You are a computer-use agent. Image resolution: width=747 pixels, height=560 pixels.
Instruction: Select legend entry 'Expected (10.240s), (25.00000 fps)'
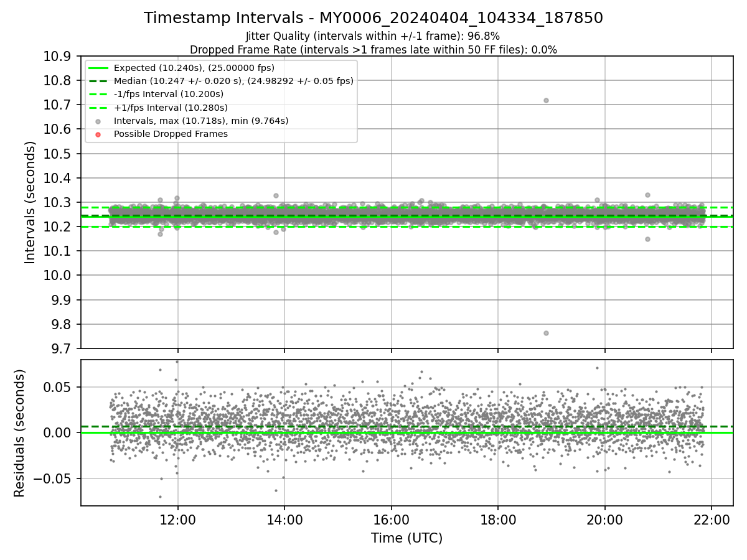194,68
